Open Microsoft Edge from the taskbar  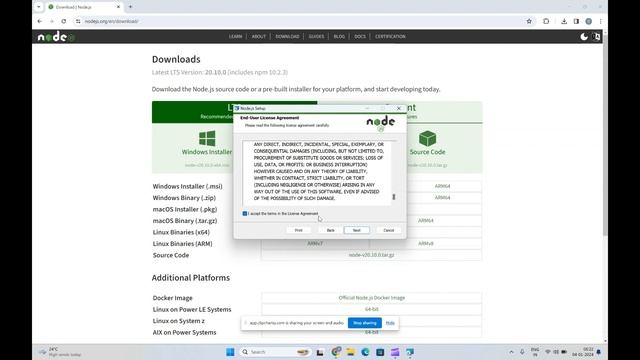click(365, 352)
